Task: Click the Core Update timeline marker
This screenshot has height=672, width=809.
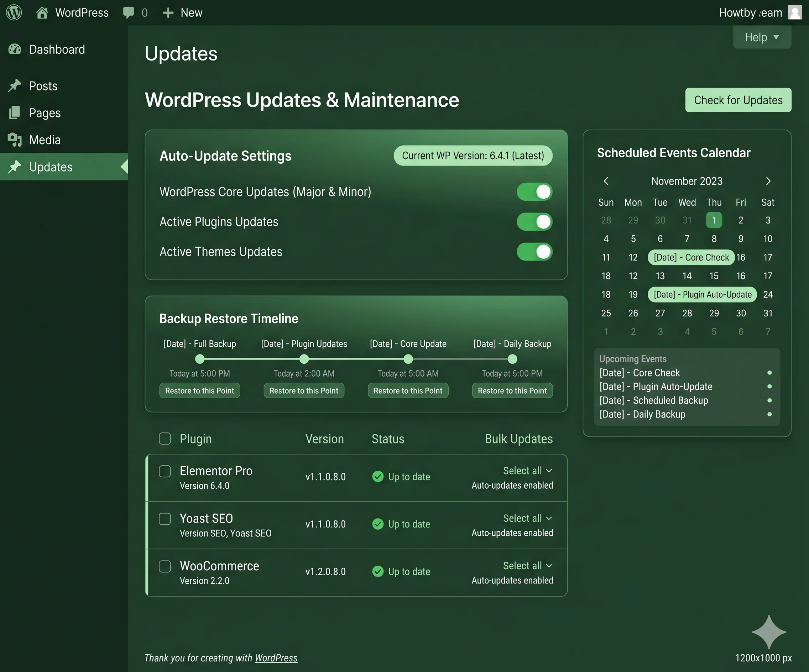Action: coord(408,359)
